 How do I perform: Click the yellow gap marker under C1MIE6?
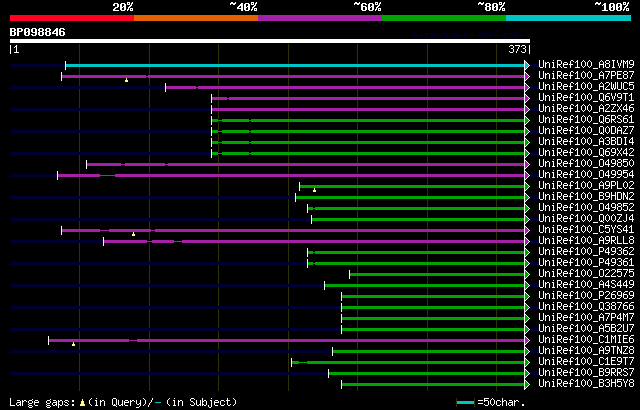73,344
